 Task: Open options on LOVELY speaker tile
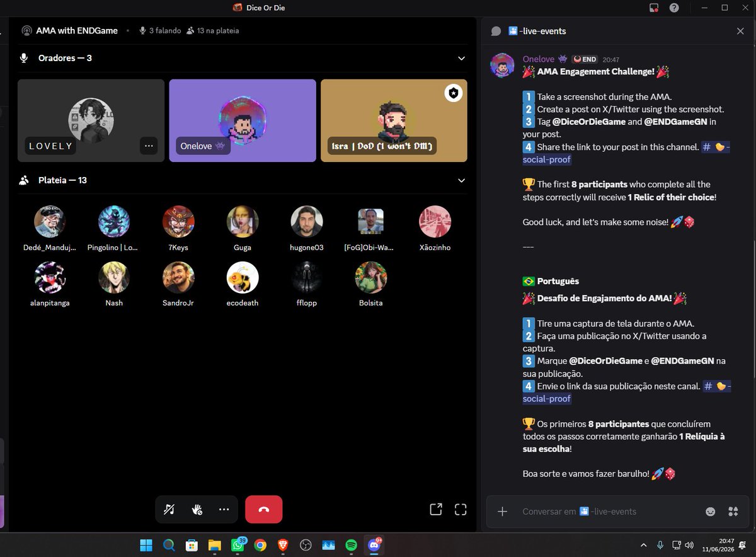tap(149, 146)
